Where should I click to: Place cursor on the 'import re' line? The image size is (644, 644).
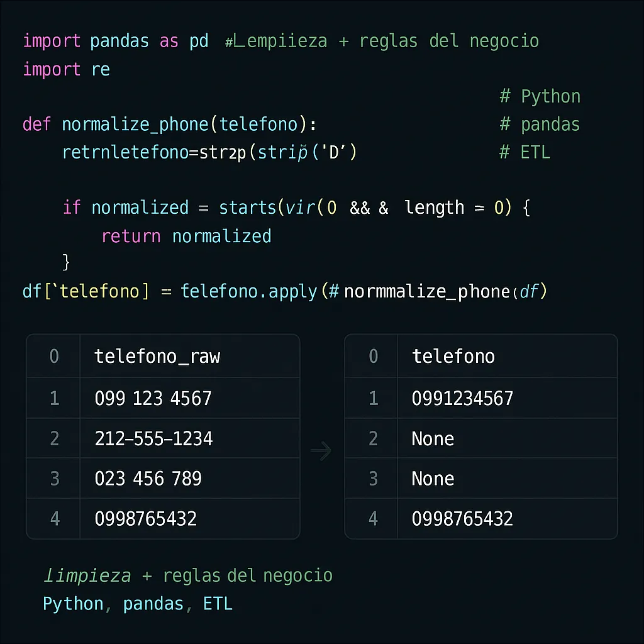coord(66,69)
